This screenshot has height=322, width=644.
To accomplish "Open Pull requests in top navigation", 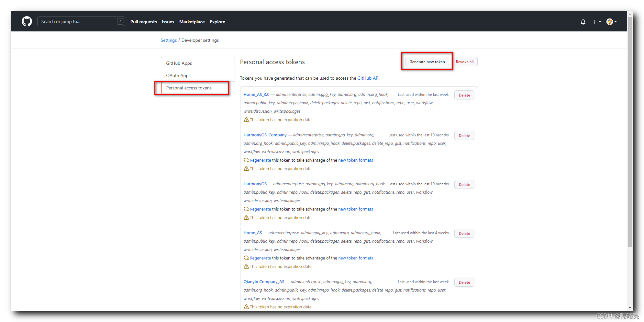I will [x=143, y=22].
